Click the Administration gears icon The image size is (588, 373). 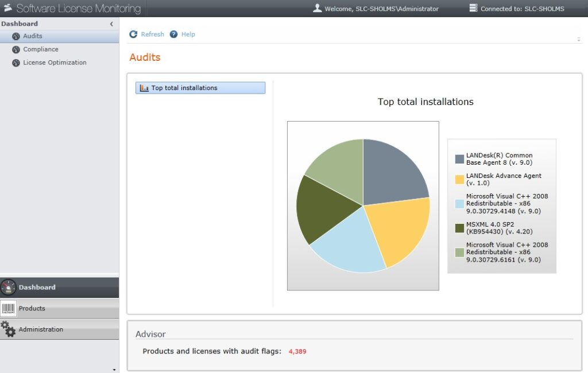click(8, 329)
